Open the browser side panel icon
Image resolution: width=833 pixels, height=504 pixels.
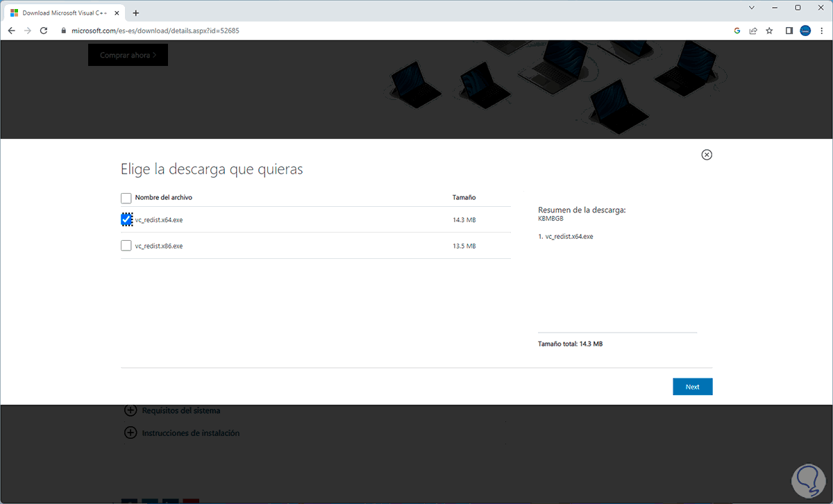pyautogui.click(x=789, y=31)
